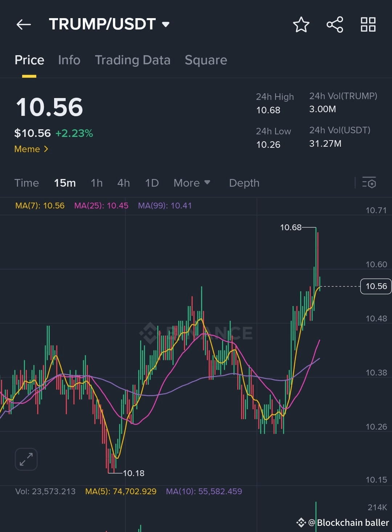The height and width of the screenshot is (532, 392).
Task: Select the 15m chart interval
Action: (65, 183)
